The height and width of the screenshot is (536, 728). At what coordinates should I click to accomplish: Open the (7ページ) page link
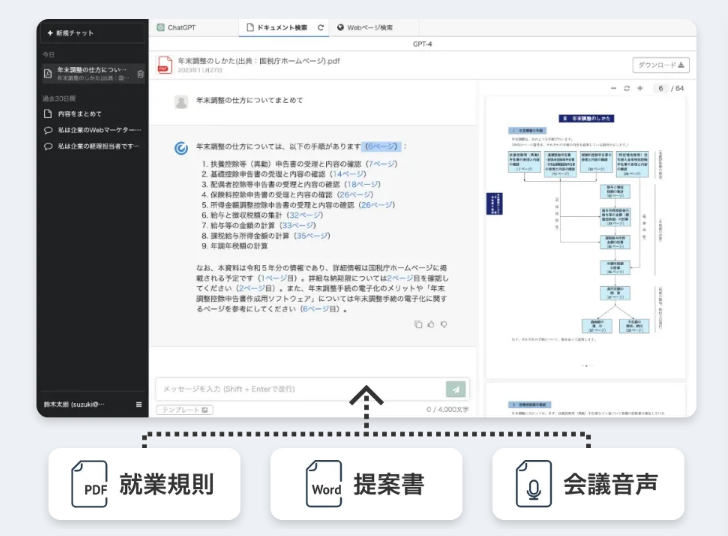tap(382, 164)
